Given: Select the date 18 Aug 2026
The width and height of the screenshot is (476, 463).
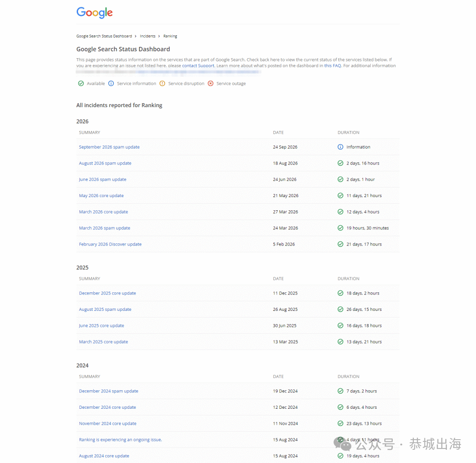Looking at the screenshot, I should (285, 163).
